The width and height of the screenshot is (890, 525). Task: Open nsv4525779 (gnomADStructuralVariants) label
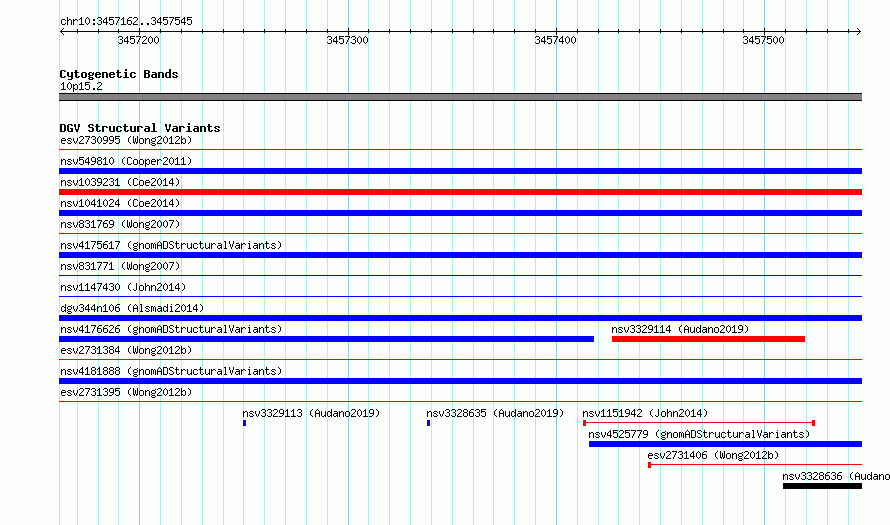click(699, 434)
